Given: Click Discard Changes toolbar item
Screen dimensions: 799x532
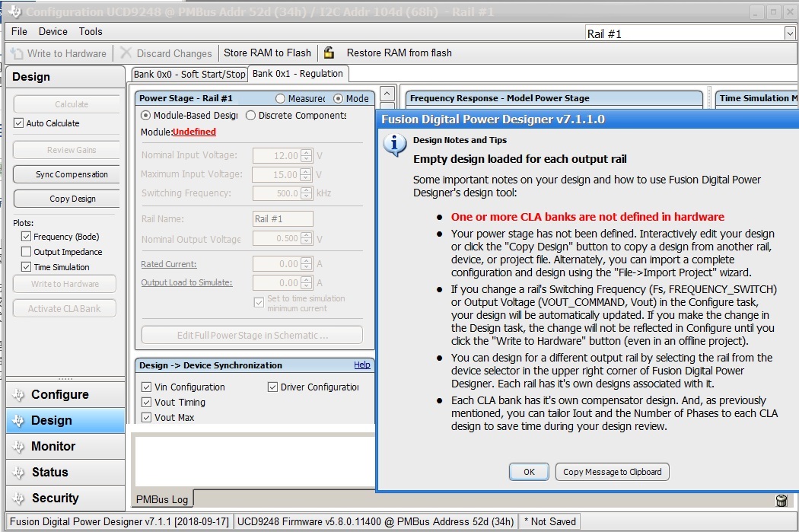Looking at the screenshot, I should pyautogui.click(x=166, y=53).
